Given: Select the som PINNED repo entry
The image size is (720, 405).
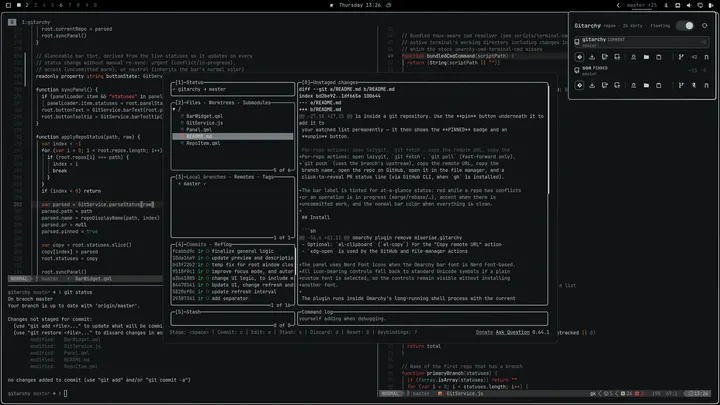Looking at the screenshot, I should [x=641, y=70].
